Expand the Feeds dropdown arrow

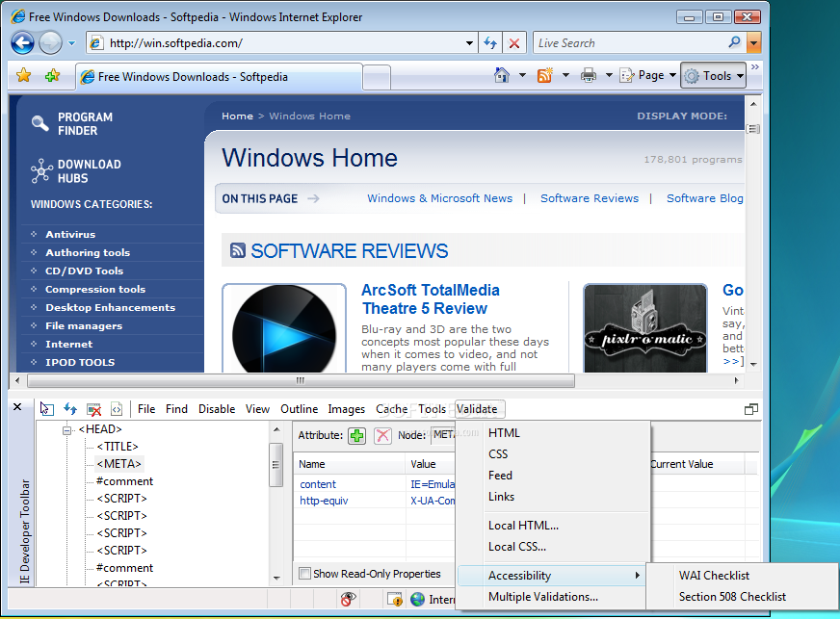(x=565, y=75)
